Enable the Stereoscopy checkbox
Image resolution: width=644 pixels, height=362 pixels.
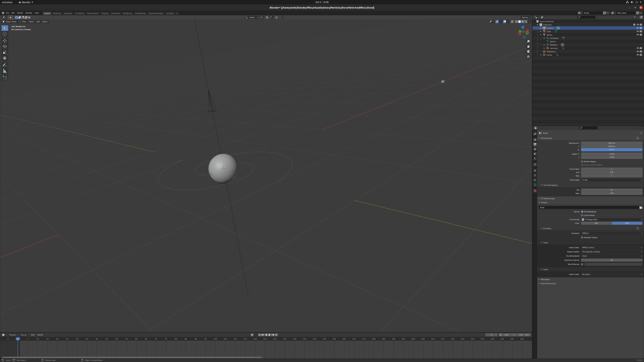pyautogui.click(x=542, y=199)
